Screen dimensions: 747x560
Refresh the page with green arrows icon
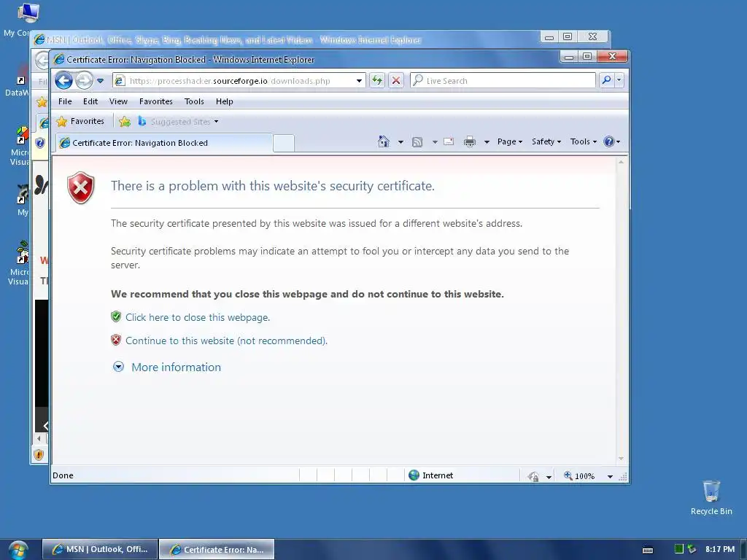pos(377,80)
